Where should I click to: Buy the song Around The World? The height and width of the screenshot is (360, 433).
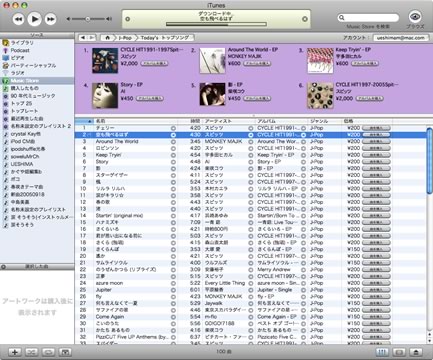coord(376,142)
